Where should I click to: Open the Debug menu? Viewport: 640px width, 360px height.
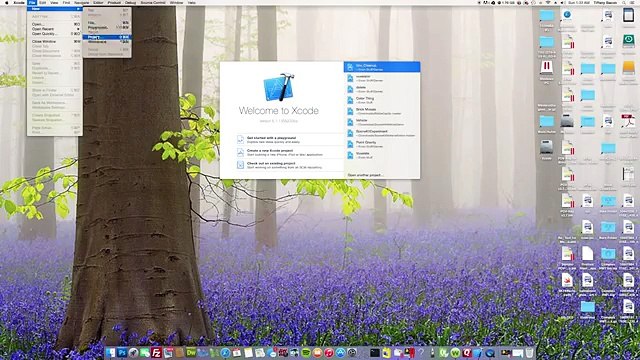(131, 2)
